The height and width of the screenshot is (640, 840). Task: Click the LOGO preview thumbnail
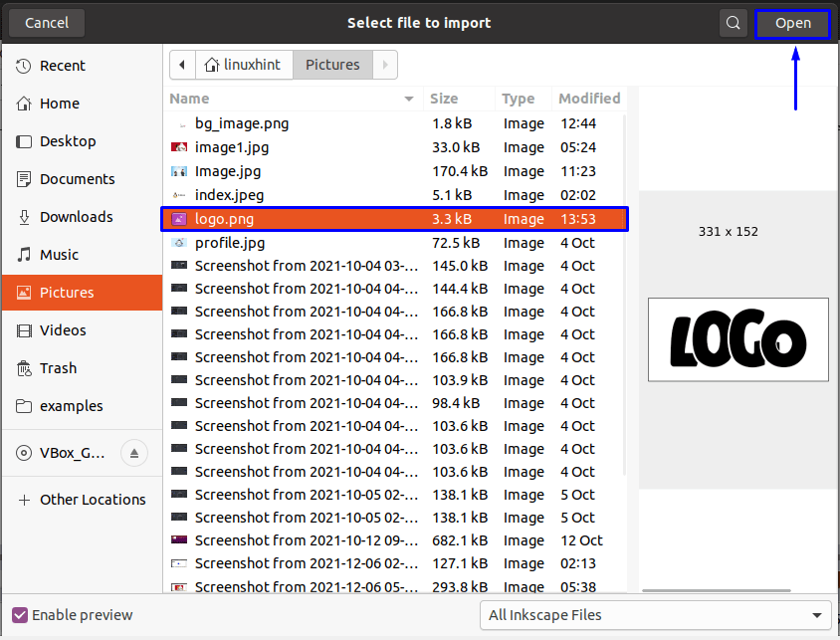[737, 339]
